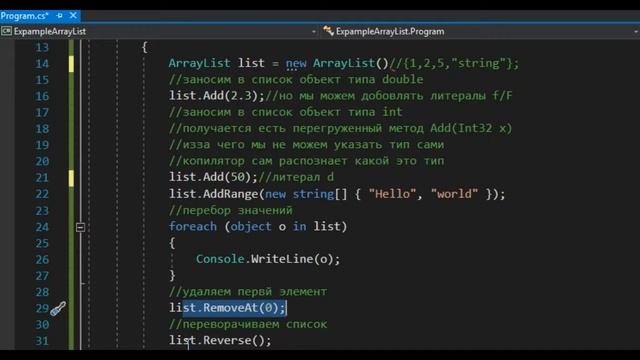This screenshot has height=360, width=640.
Task: Click line number 31
Action: coord(42,341)
